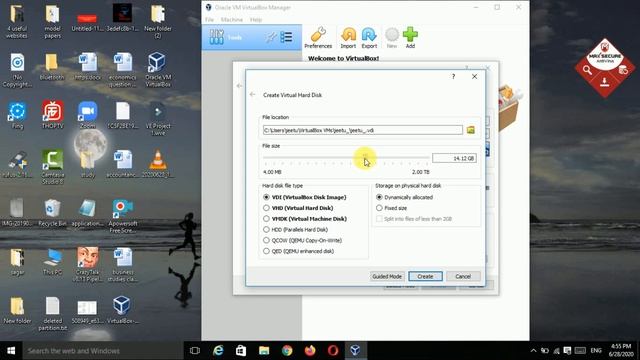Open File menu in VirtualBox Manager

pos(209,20)
